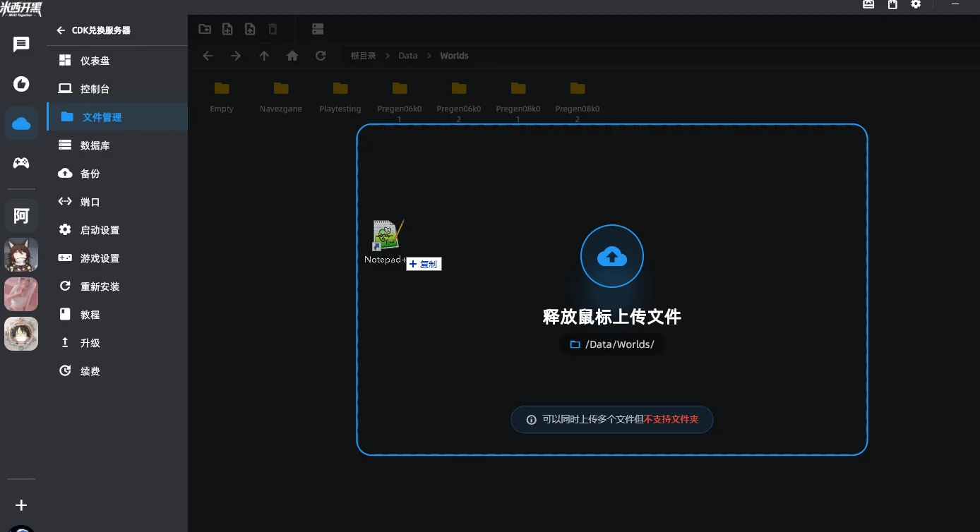980x532 pixels.
Task: Click the trash delete toolbar icon
Action: click(x=273, y=29)
